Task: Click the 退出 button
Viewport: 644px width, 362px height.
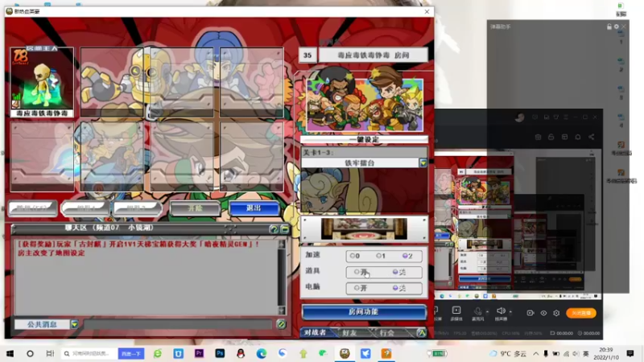Action: [254, 208]
